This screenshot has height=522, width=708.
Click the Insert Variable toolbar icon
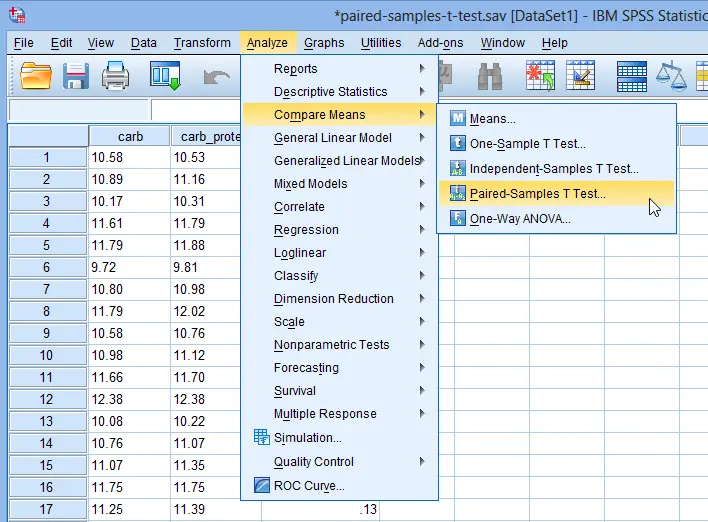pyautogui.click(x=580, y=76)
